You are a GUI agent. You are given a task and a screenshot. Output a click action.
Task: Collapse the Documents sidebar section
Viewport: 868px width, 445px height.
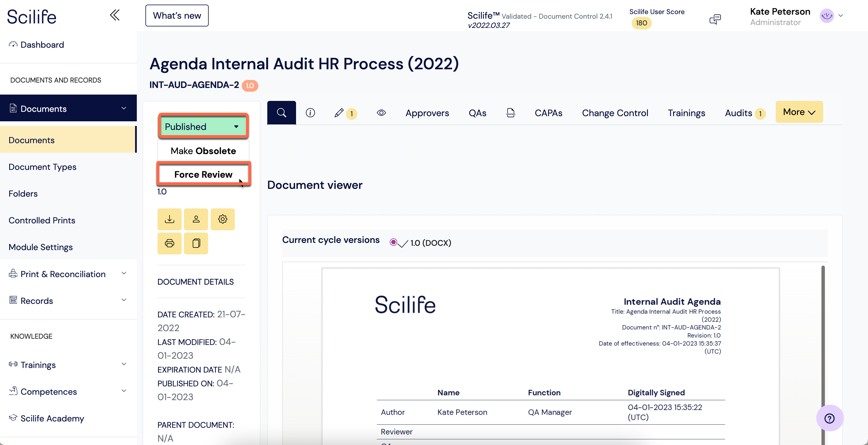[x=124, y=108]
